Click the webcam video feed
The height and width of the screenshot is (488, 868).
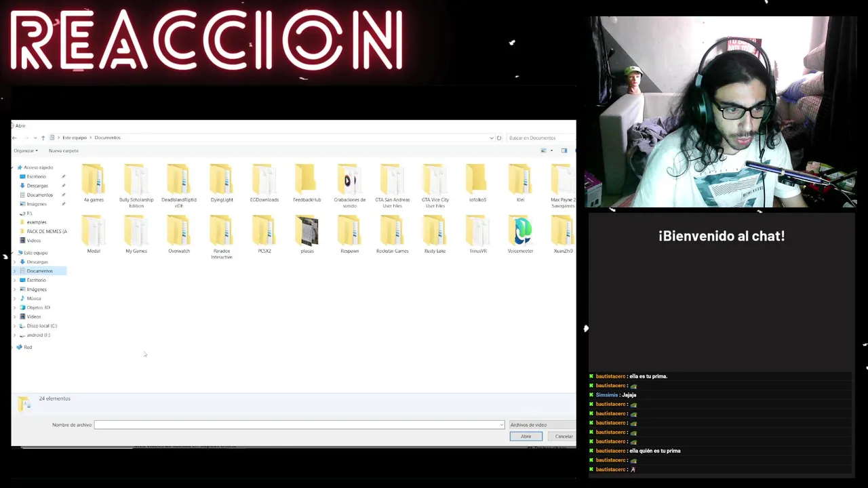pos(723,112)
